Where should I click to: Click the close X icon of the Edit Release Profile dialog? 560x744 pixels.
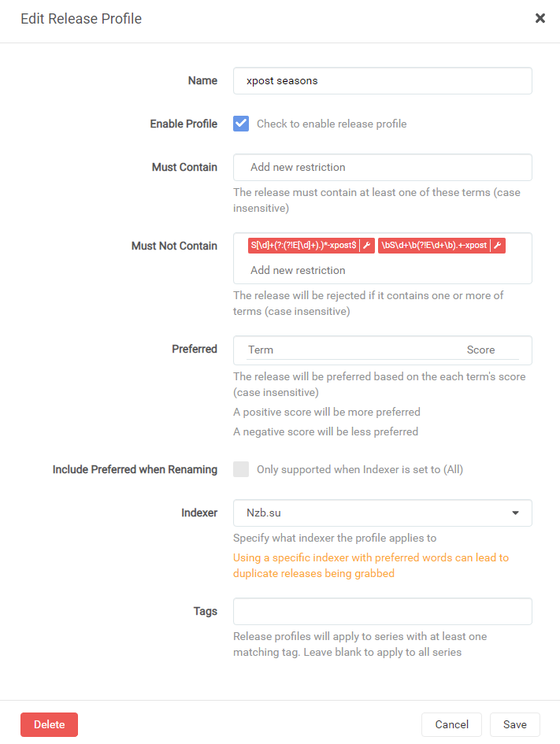tap(540, 17)
